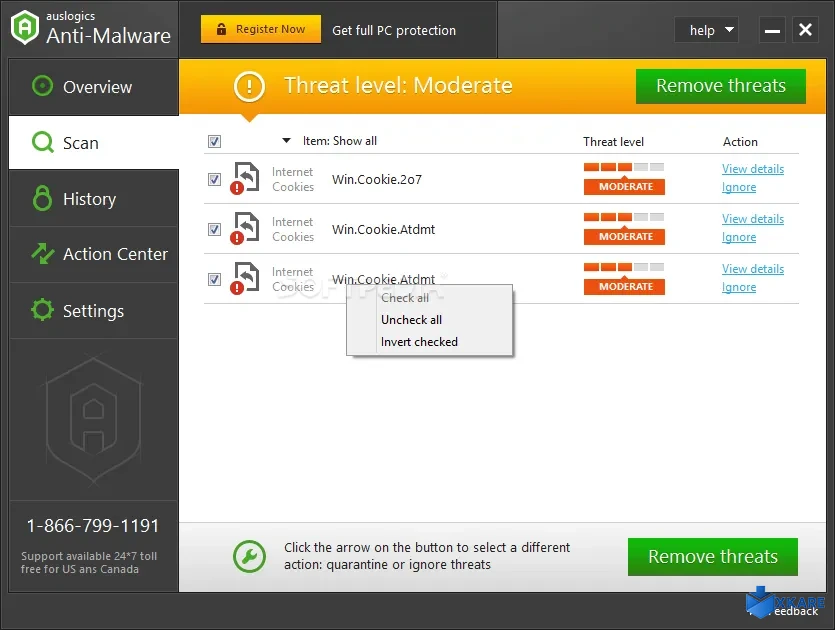The image size is (835, 630).
Task: Click the Win.Cookie.2o7 cookie file icon
Action: [245, 178]
